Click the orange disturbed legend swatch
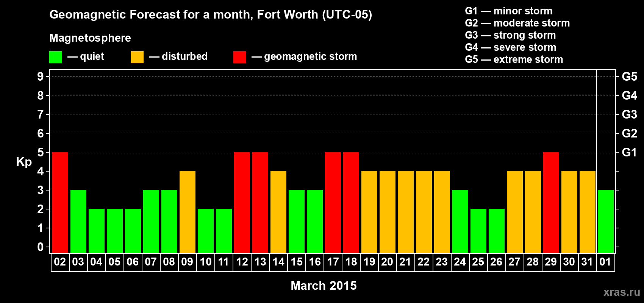Viewport: 644px width, 303px height. (138, 57)
